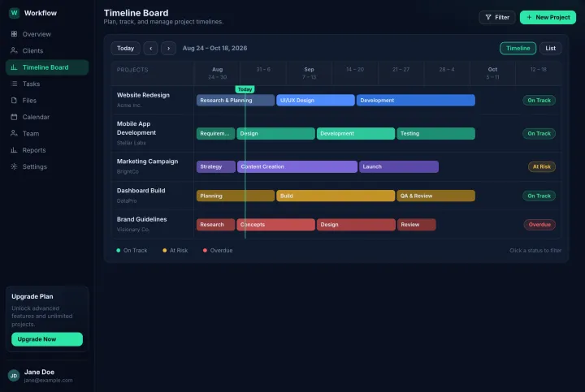
Task: Click the Today marker on timeline
Action: (x=245, y=89)
